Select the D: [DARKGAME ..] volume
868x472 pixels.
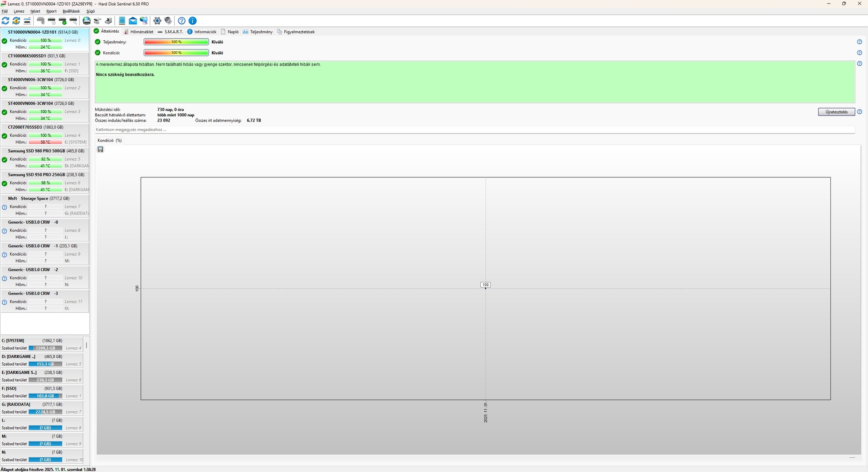42,360
